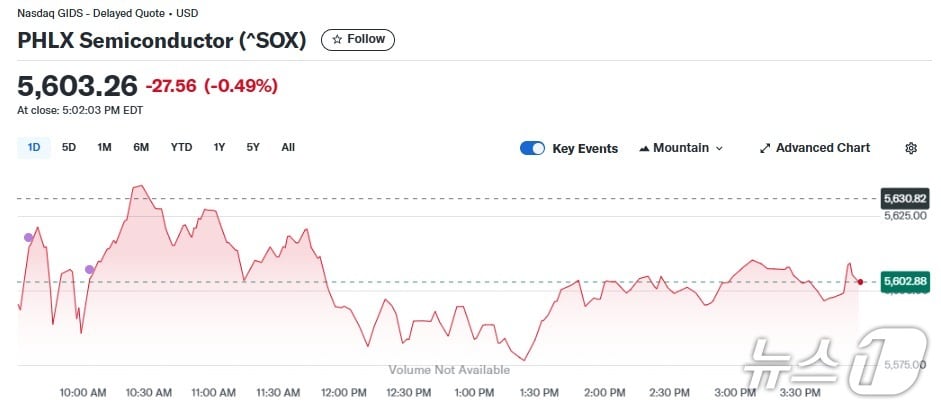Select the 1M range tab

pyautogui.click(x=104, y=147)
